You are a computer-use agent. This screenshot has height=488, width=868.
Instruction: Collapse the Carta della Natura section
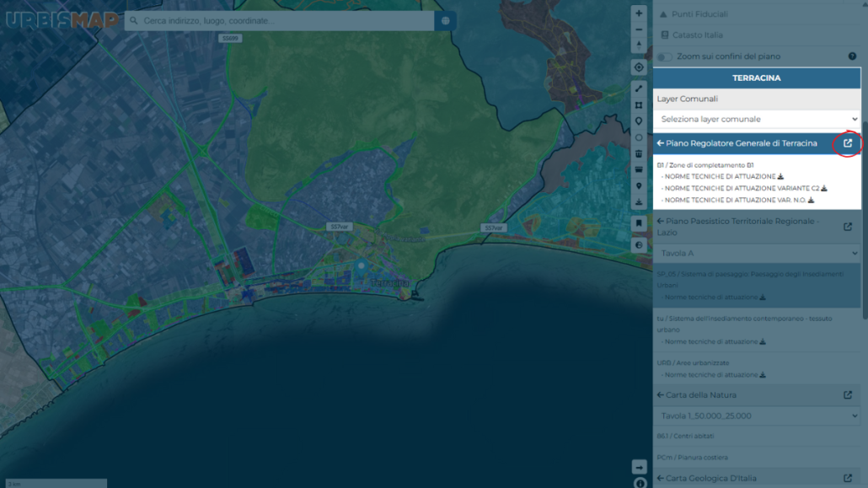click(661, 395)
